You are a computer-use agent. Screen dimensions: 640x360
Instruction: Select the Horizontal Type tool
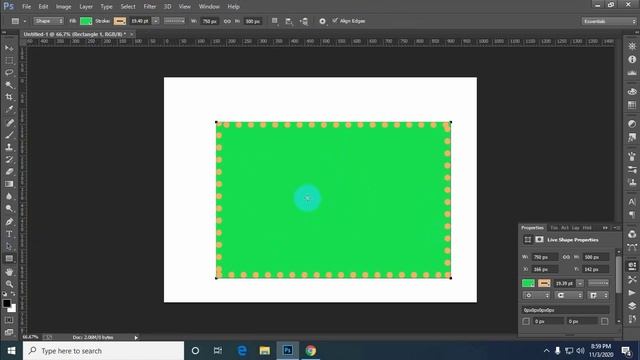pos(9,234)
